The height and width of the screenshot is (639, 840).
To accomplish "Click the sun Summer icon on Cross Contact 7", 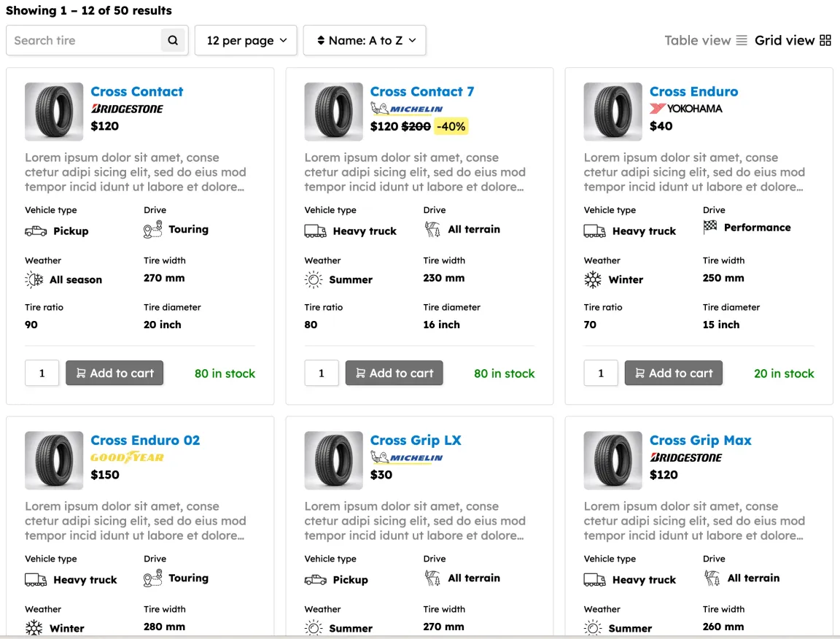I will tap(314, 279).
